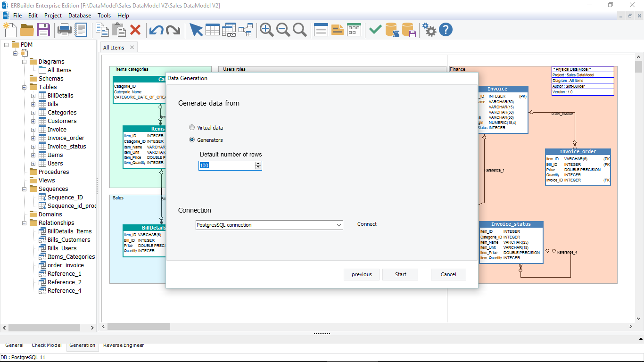The image size is (644, 362).
Task: Click the green check model icon
Action: coord(375,30)
